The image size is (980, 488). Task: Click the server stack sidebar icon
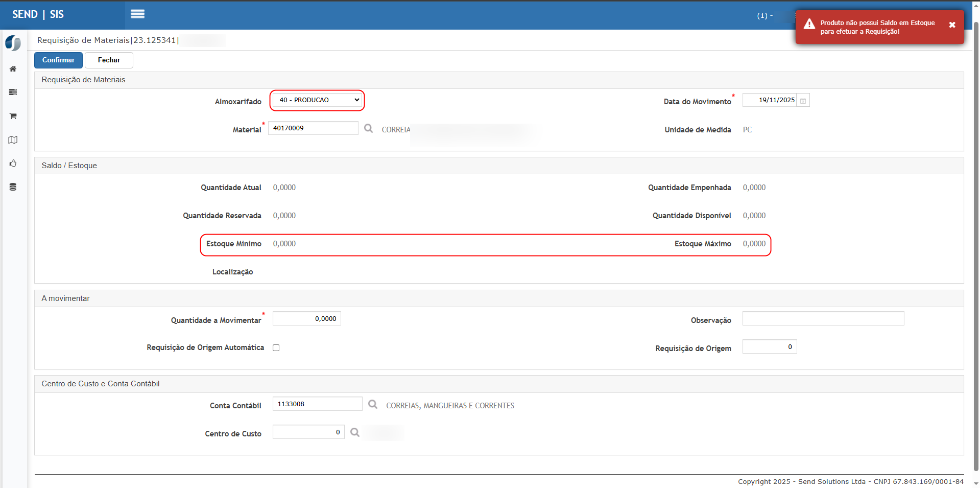(x=13, y=92)
